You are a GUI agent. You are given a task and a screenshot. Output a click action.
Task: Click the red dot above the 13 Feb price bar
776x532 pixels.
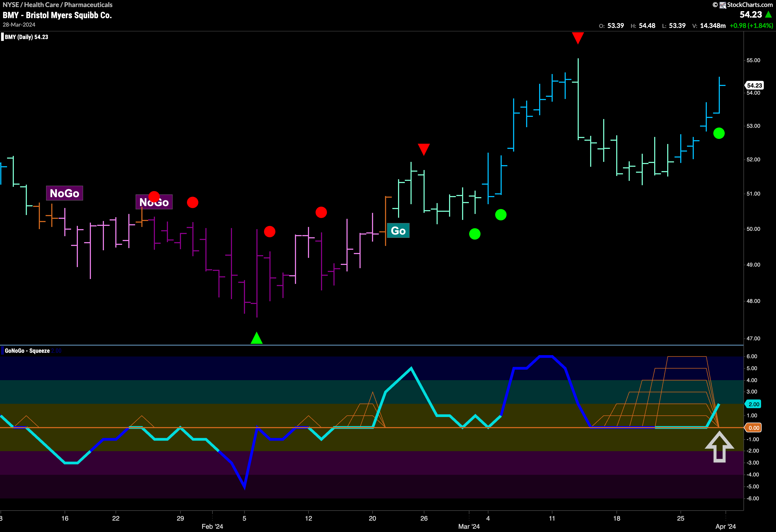321,212
